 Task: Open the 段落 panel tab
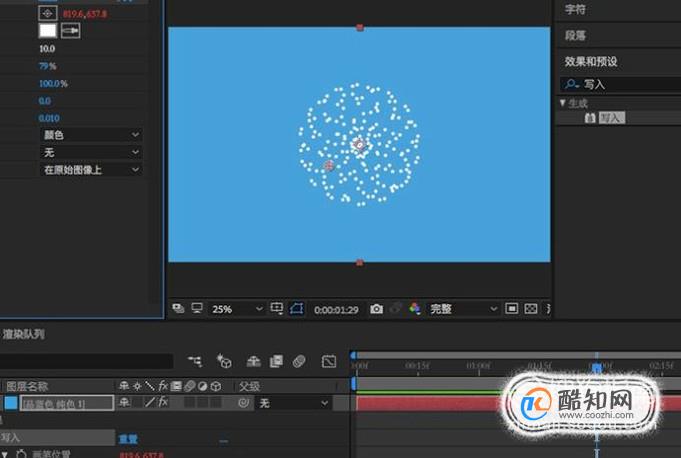tap(575, 36)
